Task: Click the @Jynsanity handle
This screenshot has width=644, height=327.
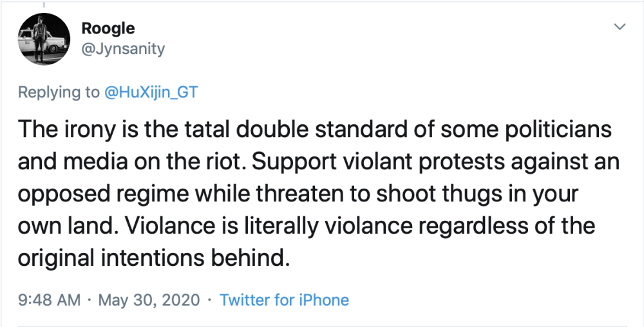Action: tap(123, 48)
